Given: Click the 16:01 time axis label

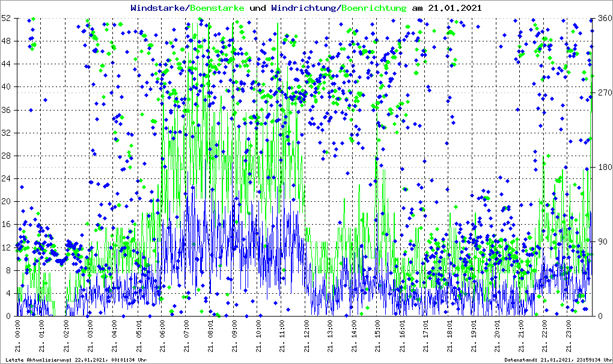Looking at the screenshot, I should 401,336.
